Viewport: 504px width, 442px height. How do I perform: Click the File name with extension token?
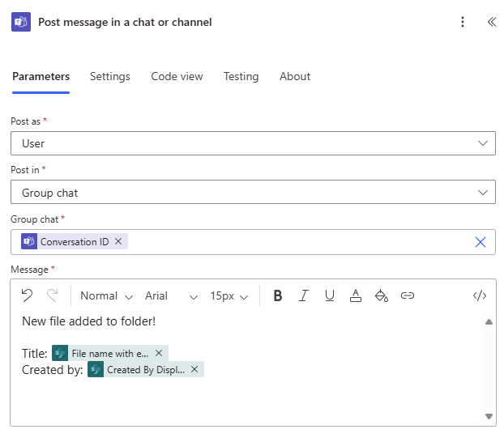point(110,353)
